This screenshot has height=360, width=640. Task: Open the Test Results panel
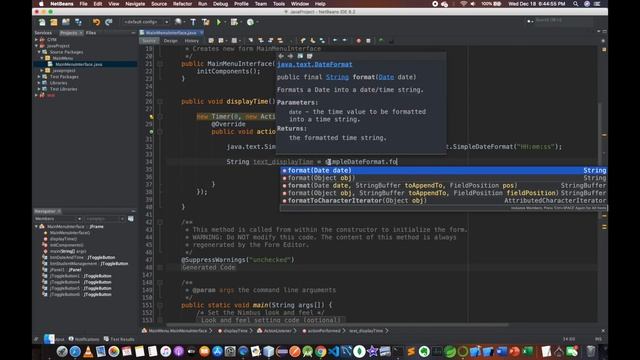(119, 339)
